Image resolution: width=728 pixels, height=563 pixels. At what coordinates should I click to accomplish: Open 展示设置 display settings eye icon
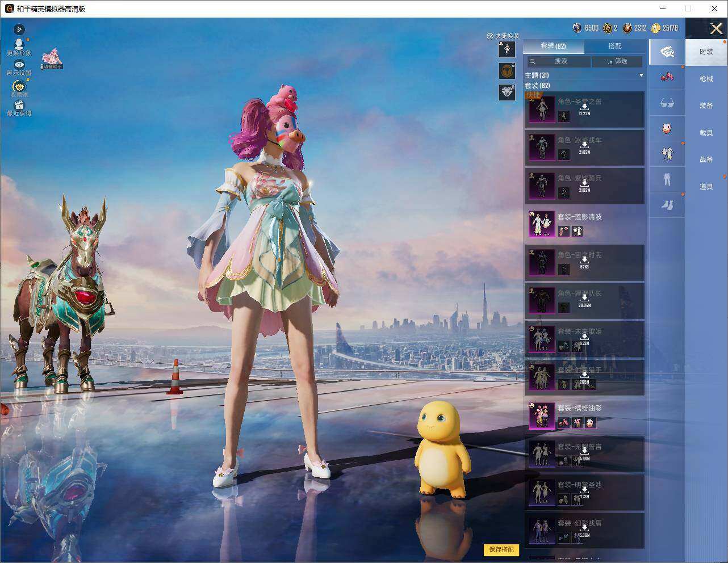click(x=19, y=68)
